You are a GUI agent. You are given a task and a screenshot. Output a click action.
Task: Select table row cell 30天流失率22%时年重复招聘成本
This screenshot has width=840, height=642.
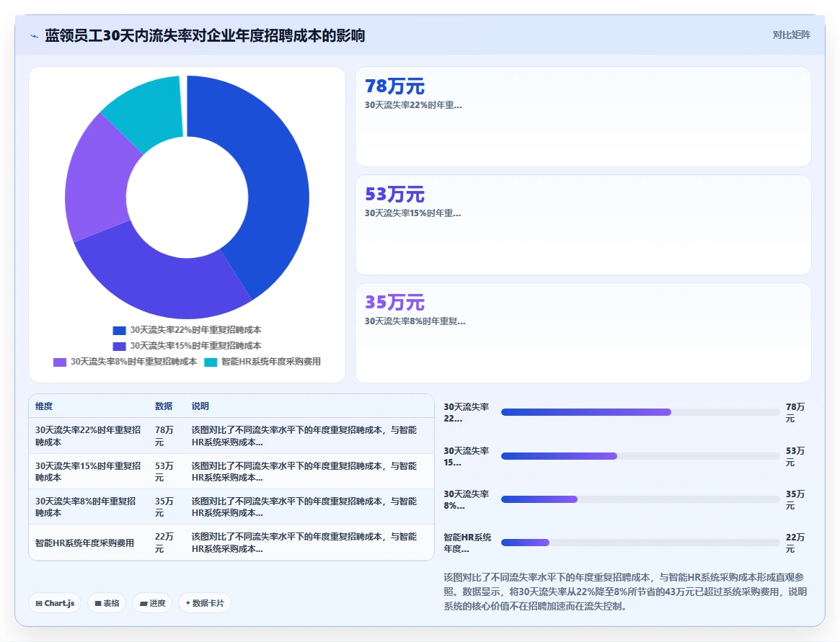tap(89, 436)
